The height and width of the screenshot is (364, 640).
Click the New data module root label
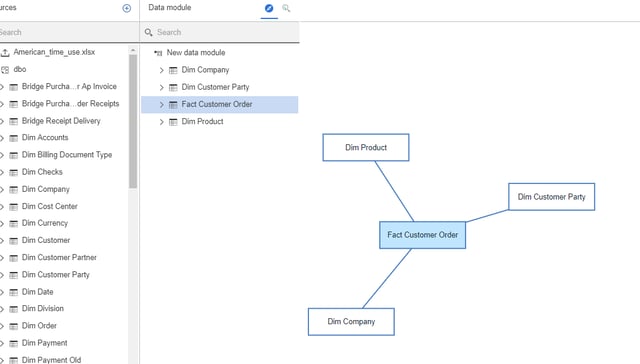tap(196, 53)
